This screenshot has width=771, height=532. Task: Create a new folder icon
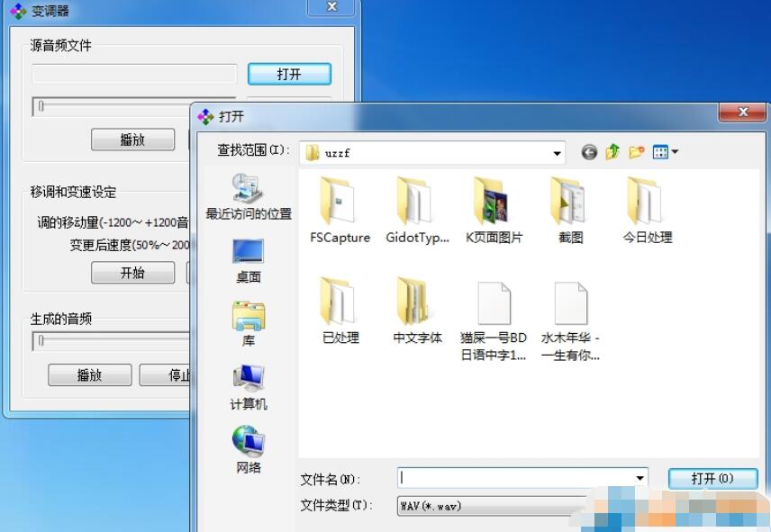point(637,152)
